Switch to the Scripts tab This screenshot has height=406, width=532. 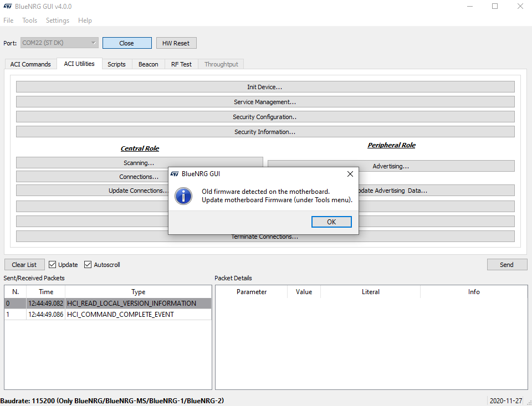[x=116, y=64]
